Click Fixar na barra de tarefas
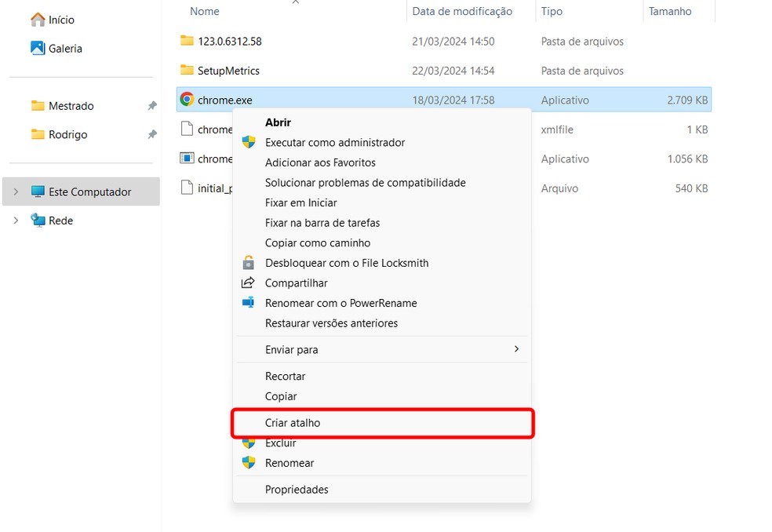The height and width of the screenshot is (532, 772). tap(322, 223)
